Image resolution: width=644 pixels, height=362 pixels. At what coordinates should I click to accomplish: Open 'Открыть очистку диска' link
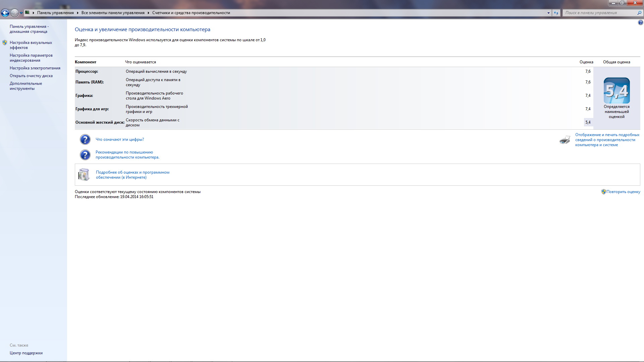31,76
